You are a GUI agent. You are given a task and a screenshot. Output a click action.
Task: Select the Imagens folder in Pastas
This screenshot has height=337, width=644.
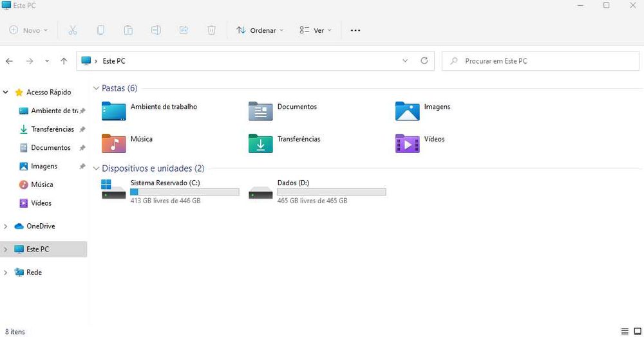click(423, 111)
